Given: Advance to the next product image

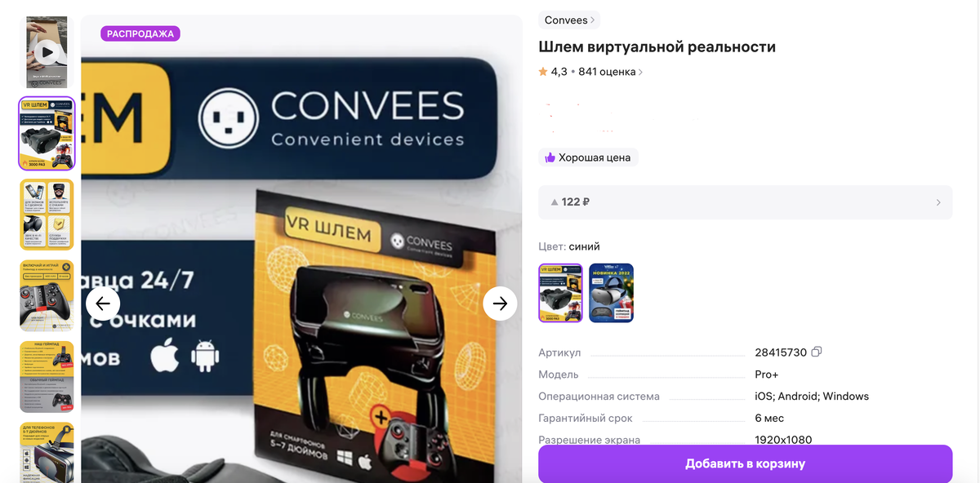Looking at the screenshot, I should tap(500, 304).
